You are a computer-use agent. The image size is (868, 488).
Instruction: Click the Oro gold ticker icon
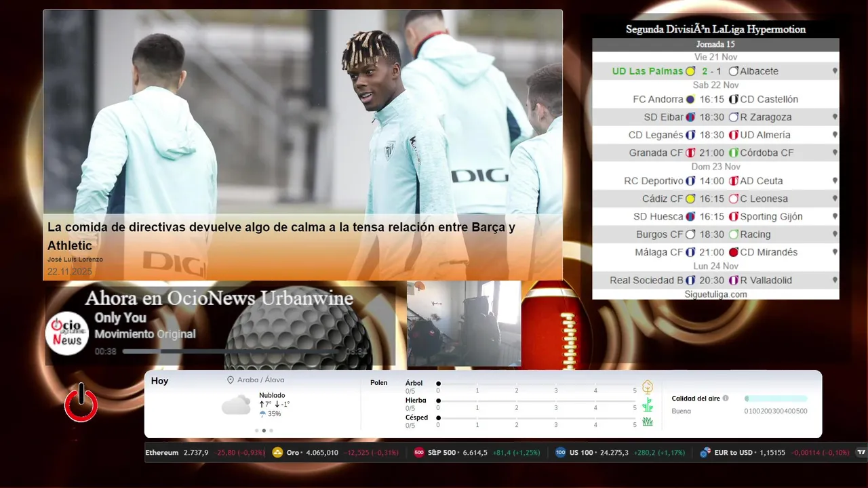coord(277,453)
